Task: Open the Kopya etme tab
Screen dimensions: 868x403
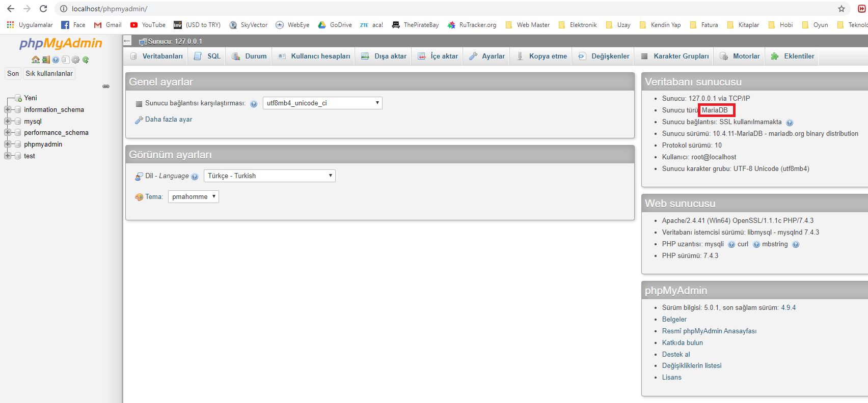Action: pos(541,56)
